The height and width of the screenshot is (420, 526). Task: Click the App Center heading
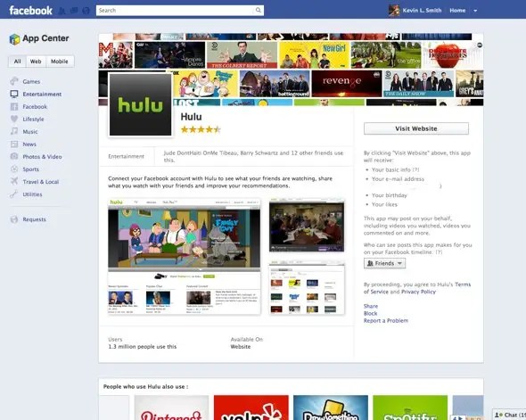click(45, 38)
